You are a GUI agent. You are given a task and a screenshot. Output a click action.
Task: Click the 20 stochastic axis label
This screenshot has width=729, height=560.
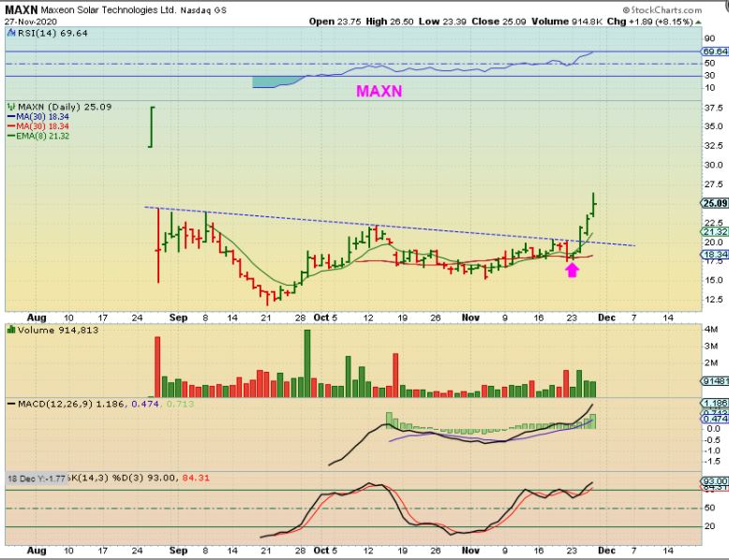click(x=709, y=526)
